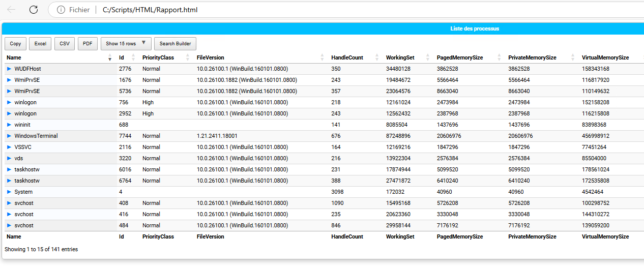Screen dimensions: 644x267
Task: Select the Id cell 2116 for VSSVC
Action: [125, 147]
